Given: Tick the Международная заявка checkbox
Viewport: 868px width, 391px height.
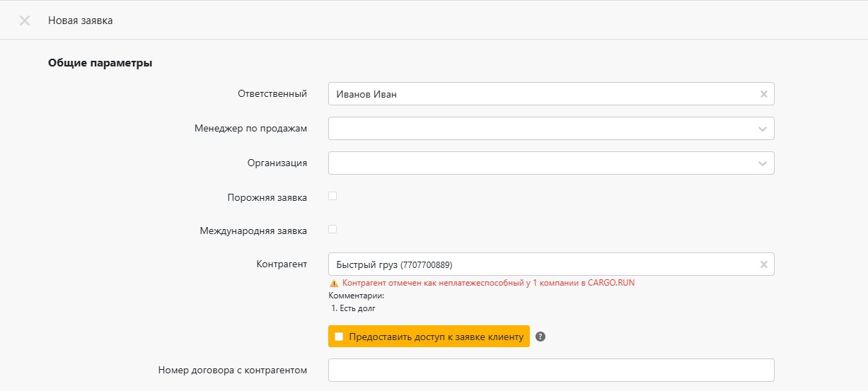Looking at the screenshot, I should [332, 229].
